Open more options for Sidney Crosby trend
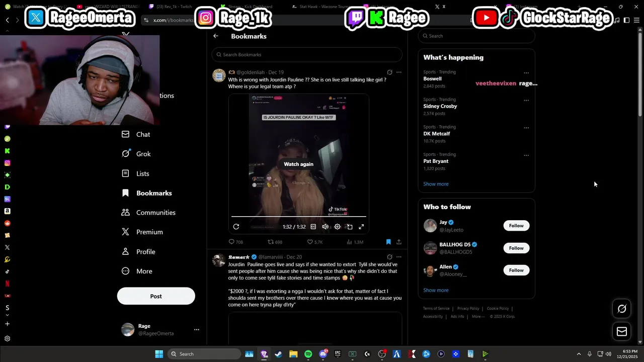 pyautogui.click(x=526, y=101)
